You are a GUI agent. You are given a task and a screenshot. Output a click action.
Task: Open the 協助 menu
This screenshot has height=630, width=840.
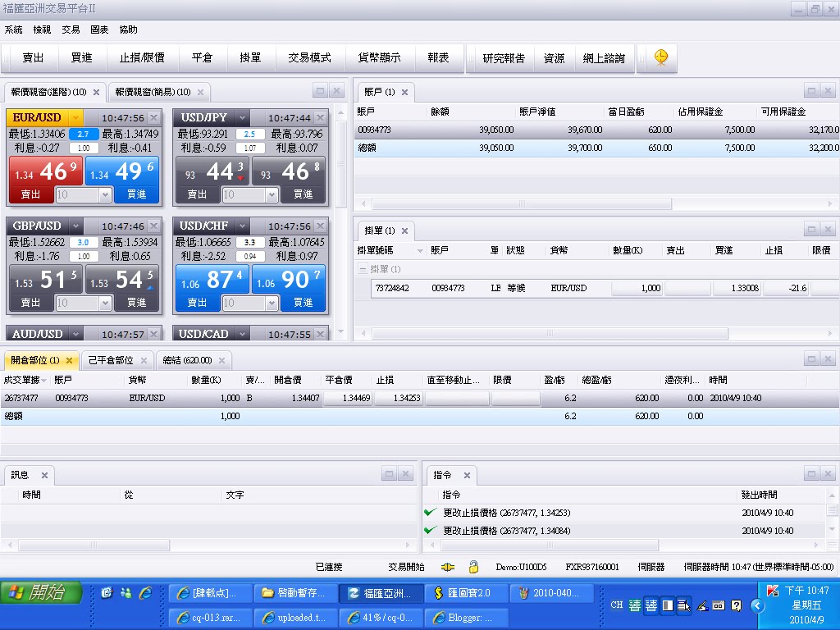pos(129,30)
